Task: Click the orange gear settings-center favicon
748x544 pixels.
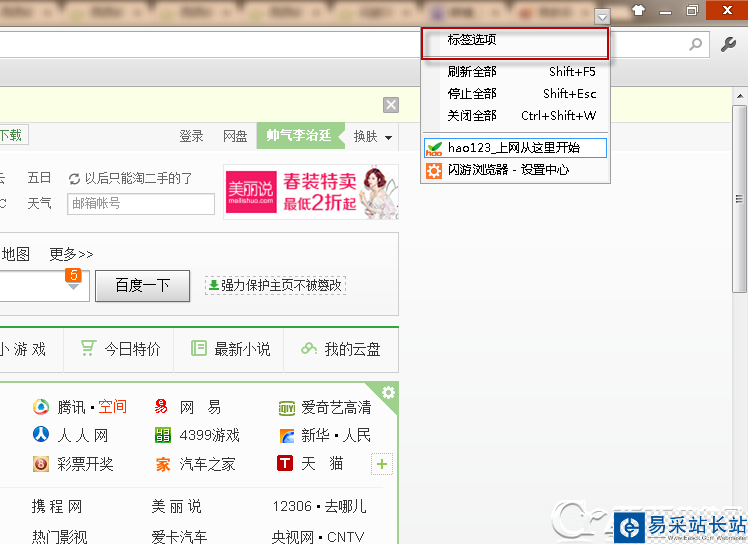Action: click(x=434, y=170)
